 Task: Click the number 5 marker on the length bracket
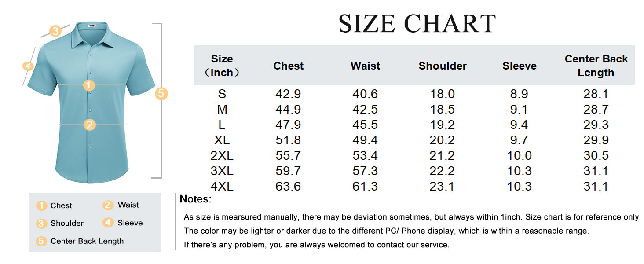161,93
